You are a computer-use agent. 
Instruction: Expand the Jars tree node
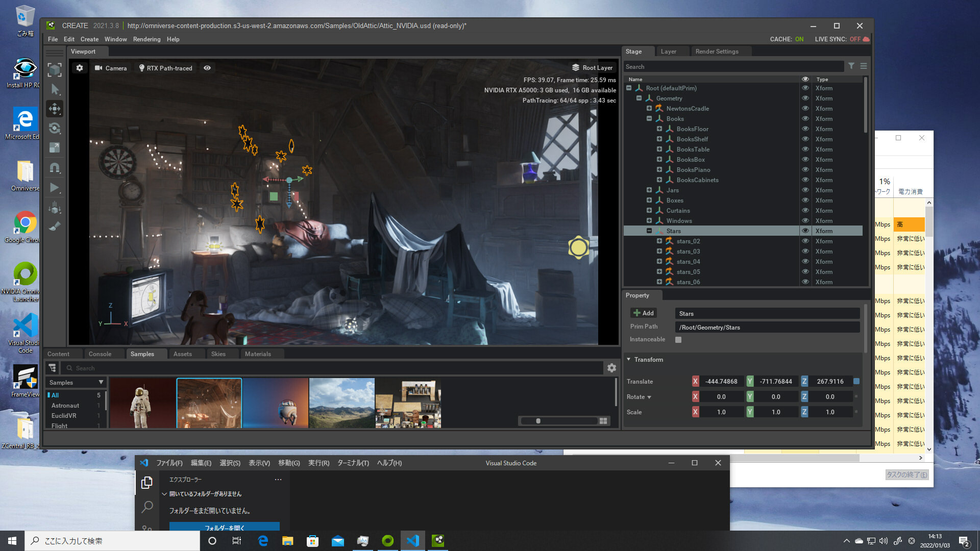click(649, 190)
